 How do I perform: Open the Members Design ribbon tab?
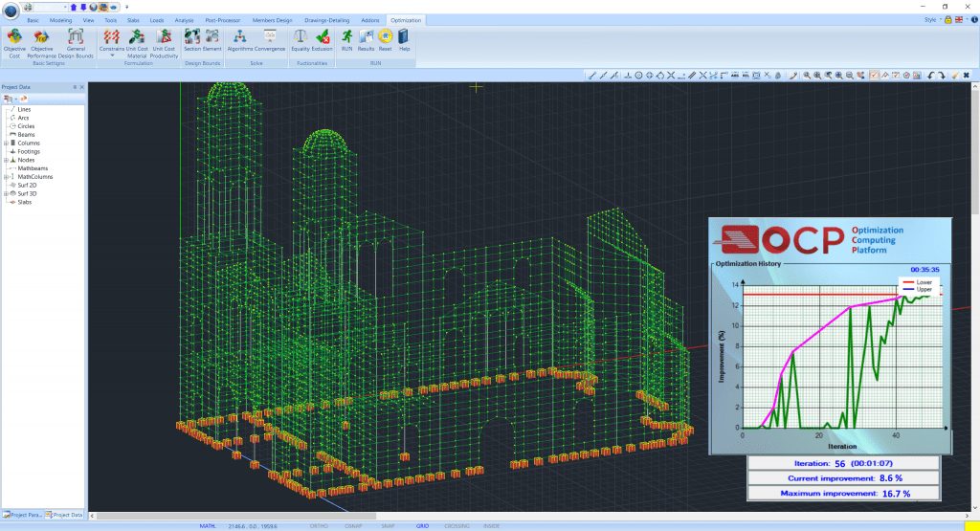272,19
